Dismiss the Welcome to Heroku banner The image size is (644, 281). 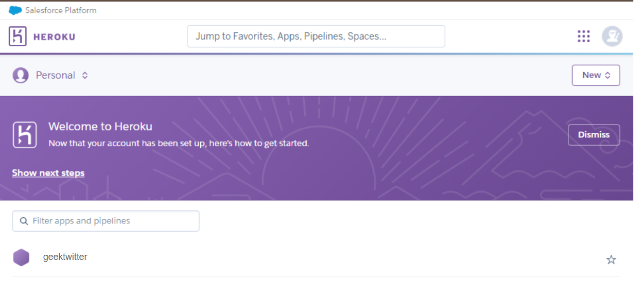pyautogui.click(x=594, y=135)
